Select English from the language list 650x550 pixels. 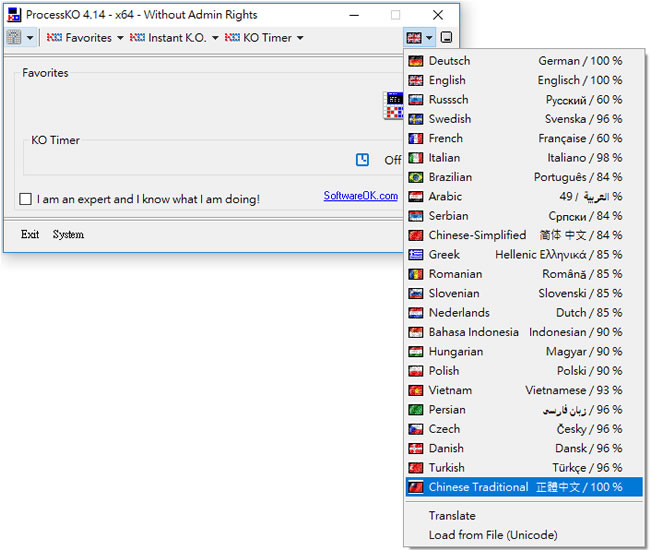coord(524,80)
